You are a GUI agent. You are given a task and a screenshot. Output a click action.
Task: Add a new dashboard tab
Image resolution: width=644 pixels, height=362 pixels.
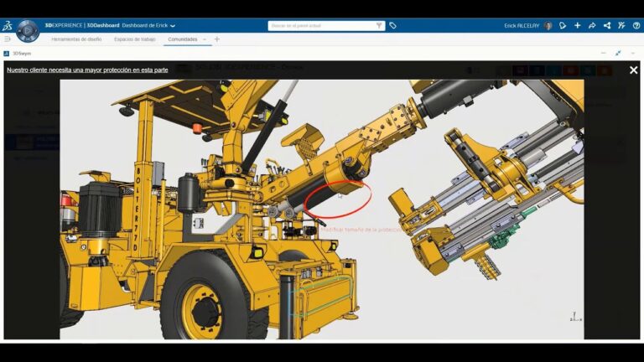coord(217,39)
